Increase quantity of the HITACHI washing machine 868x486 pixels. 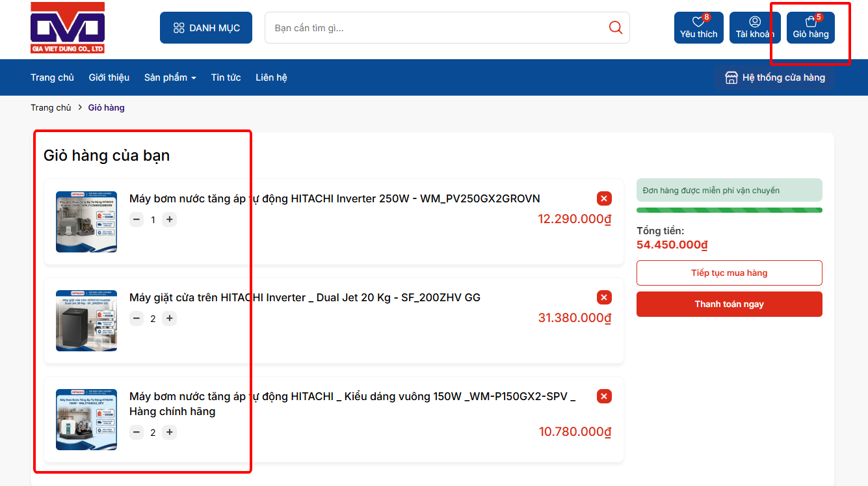169,318
